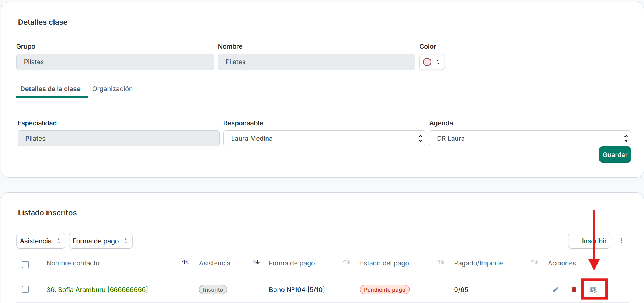Select the Detalles de la clase tab
Viewport: 644px width, 303px height.
(x=51, y=89)
